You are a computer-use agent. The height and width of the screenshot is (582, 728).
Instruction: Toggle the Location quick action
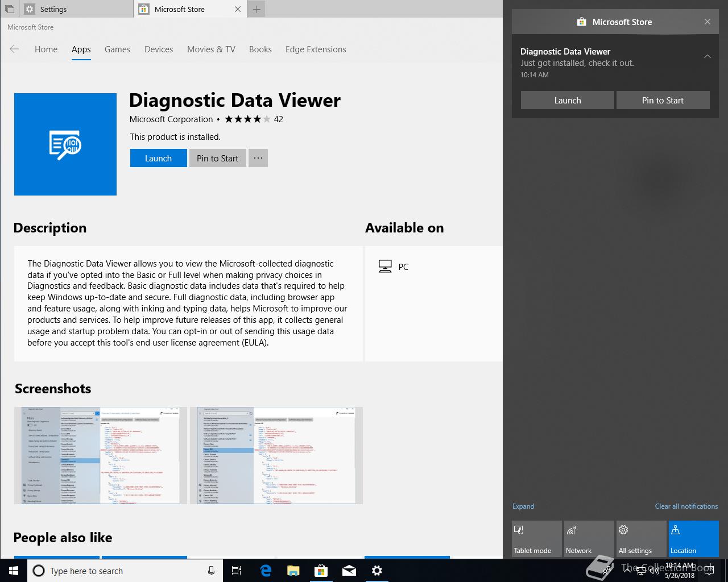(694, 539)
